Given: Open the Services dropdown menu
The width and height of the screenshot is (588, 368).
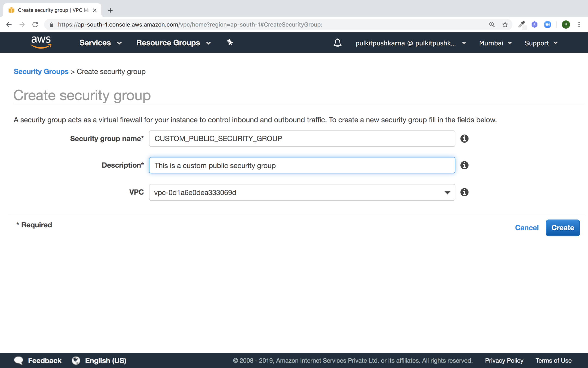Looking at the screenshot, I should pos(100,43).
